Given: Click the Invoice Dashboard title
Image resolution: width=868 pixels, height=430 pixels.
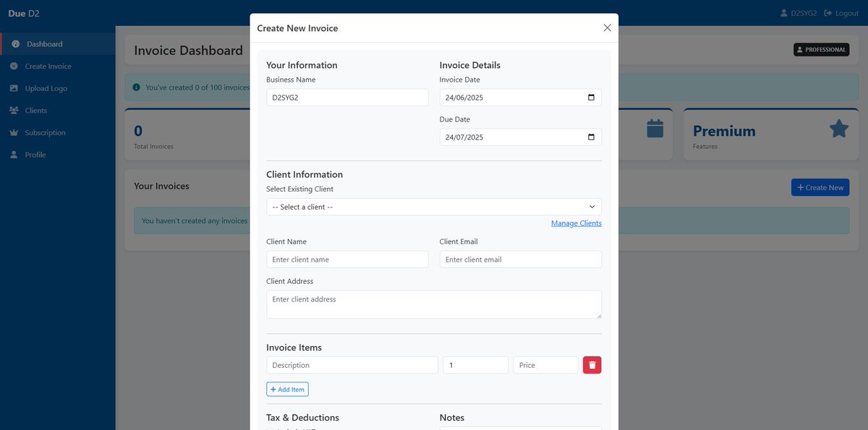Looking at the screenshot, I should (x=188, y=51).
